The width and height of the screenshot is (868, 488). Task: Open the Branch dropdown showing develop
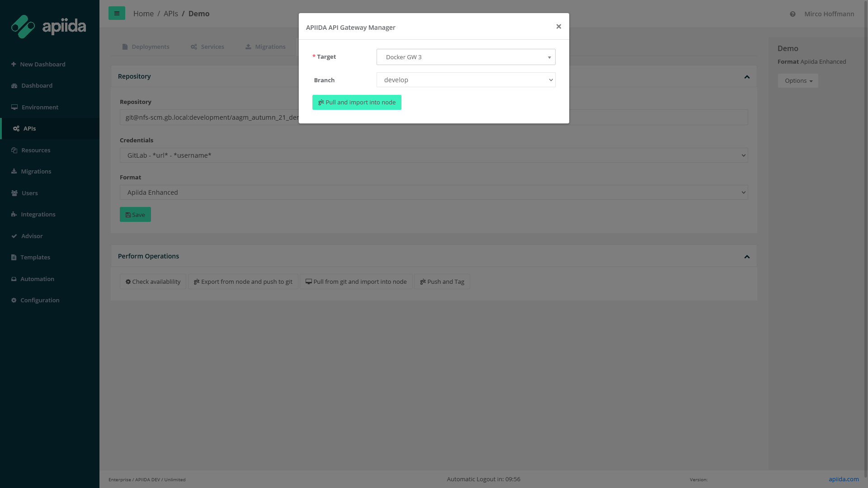(x=466, y=80)
